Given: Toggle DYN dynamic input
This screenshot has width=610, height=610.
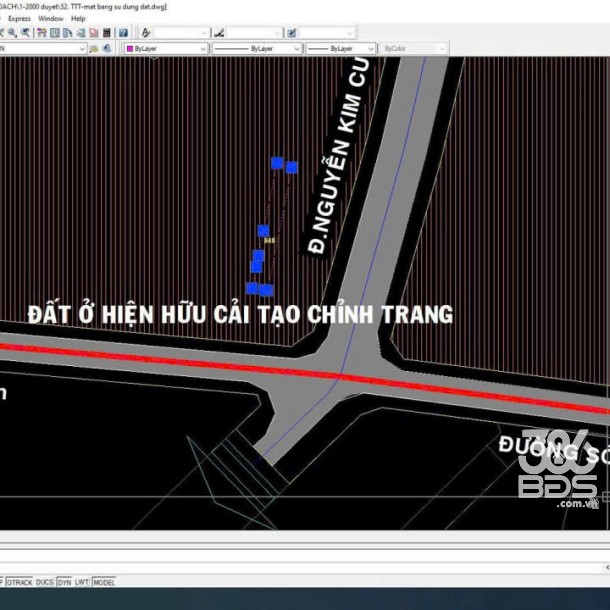Looking at the screenshot, I should point(64,582).
